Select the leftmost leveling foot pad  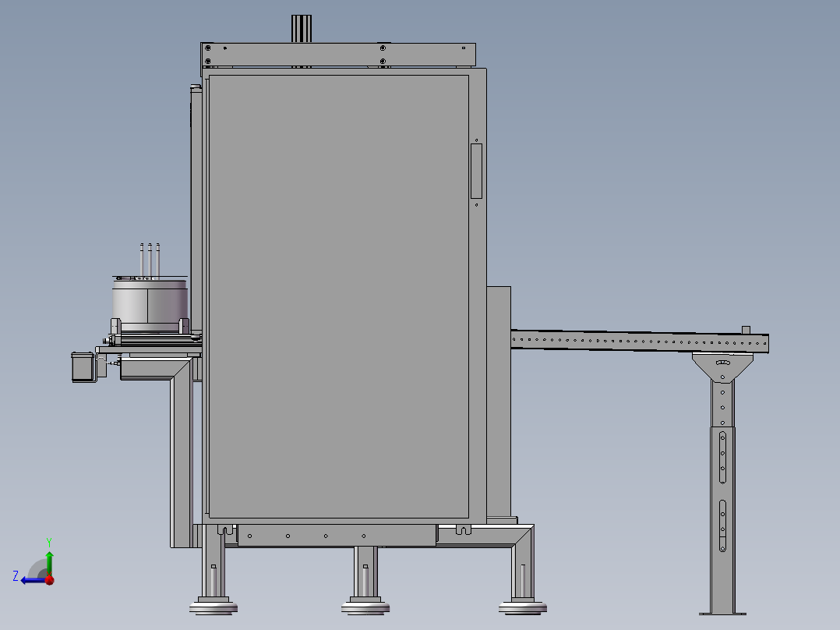(x=214, y=608)
